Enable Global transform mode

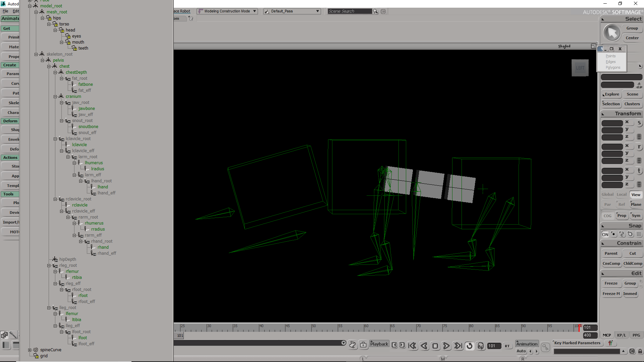[607, 194]
